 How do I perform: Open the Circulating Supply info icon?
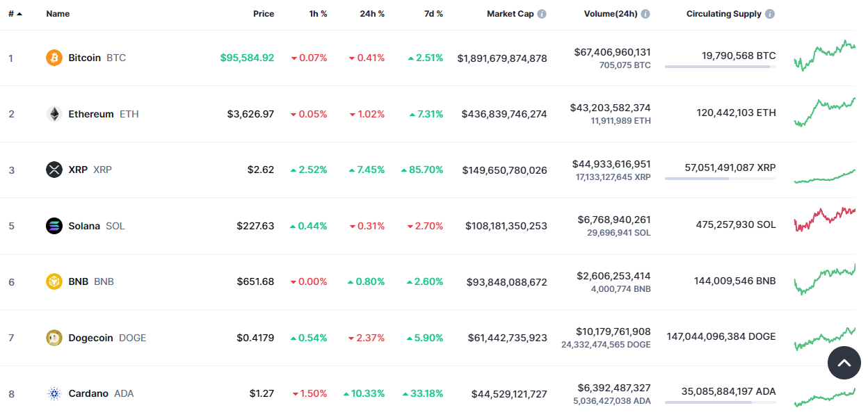click(x=770, y=14)
